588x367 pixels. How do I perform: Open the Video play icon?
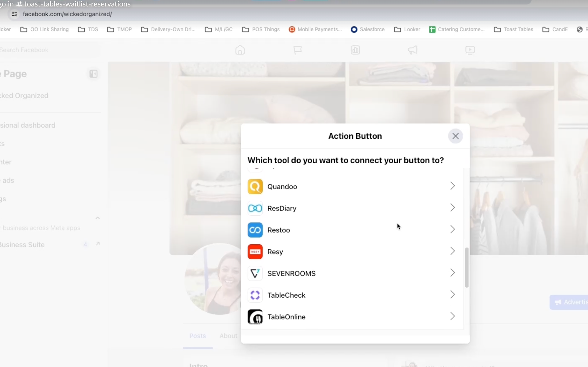coord(470,50)
